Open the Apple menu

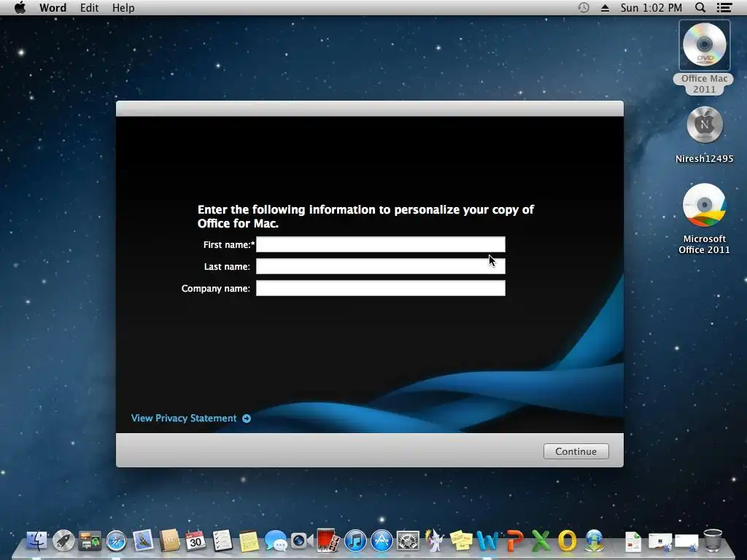pyautogui.click(x=20, y=7)
